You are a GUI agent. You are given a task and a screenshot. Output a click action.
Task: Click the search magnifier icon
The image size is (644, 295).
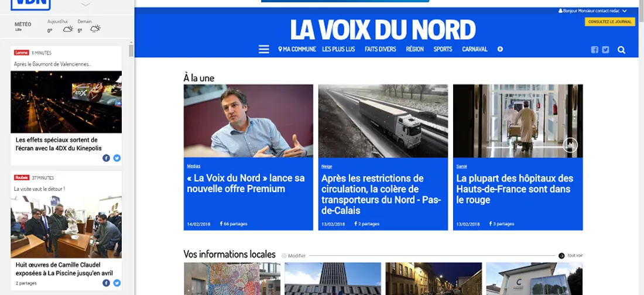(621, 50)
